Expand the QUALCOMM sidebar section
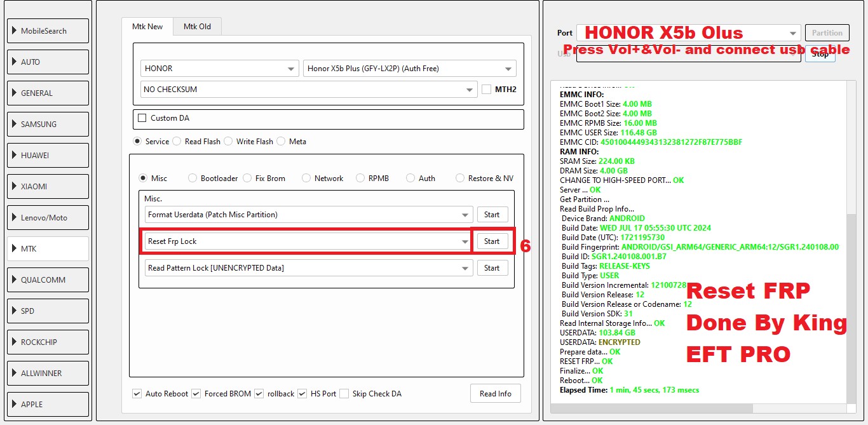 coord(48,280)
